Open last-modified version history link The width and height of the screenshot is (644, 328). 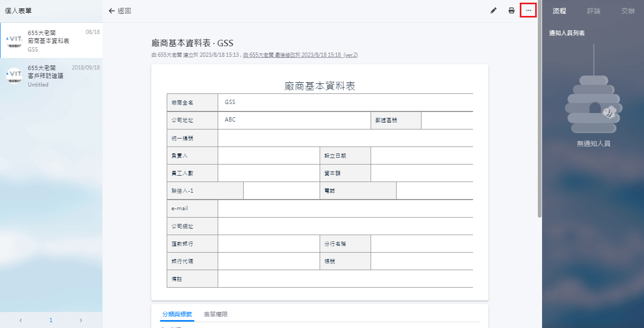click(300, 55)
